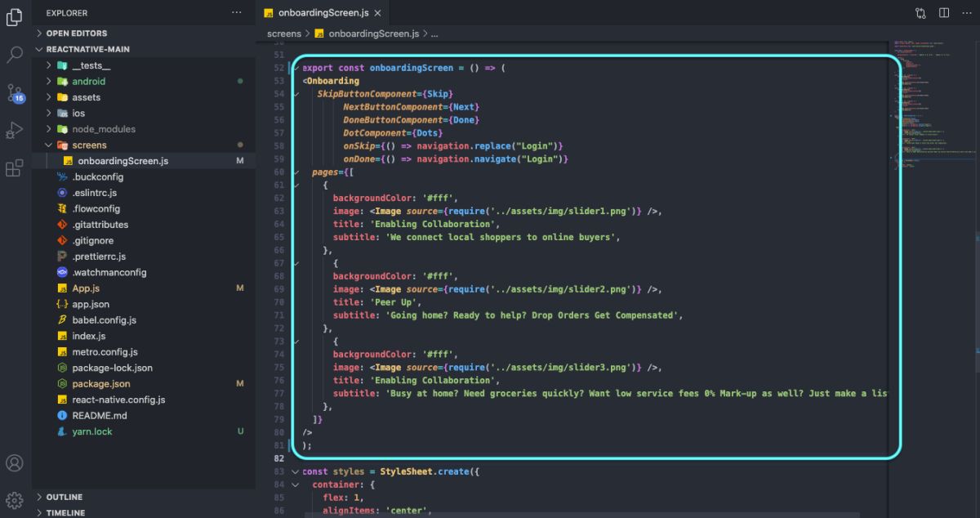Click the 'Enabling Collaboration' title on line 64
The height and width of the screenshot is (518, 980).
coord(434,224)
